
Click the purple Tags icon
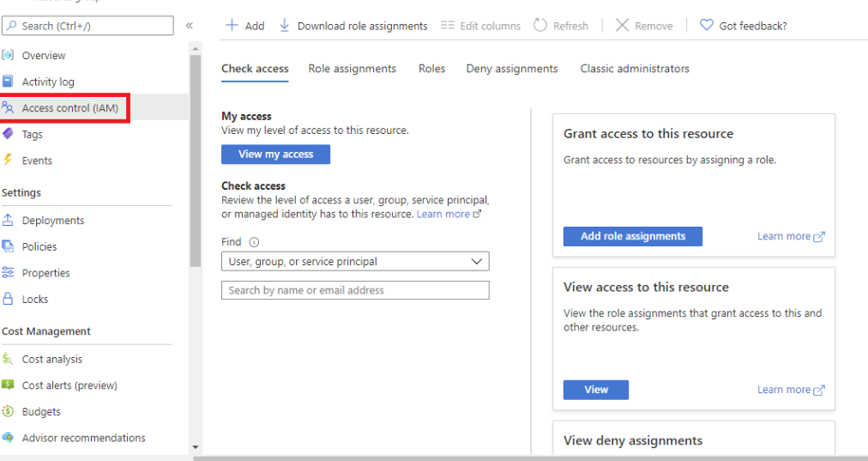click(8, 134)
